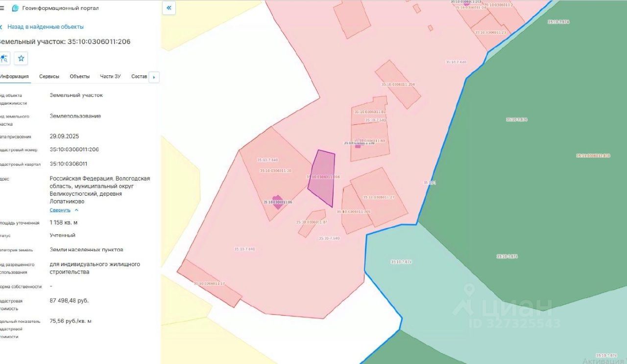
Task: Click the area value 1 158 кв. м
Action: click(x=64, y=223)
